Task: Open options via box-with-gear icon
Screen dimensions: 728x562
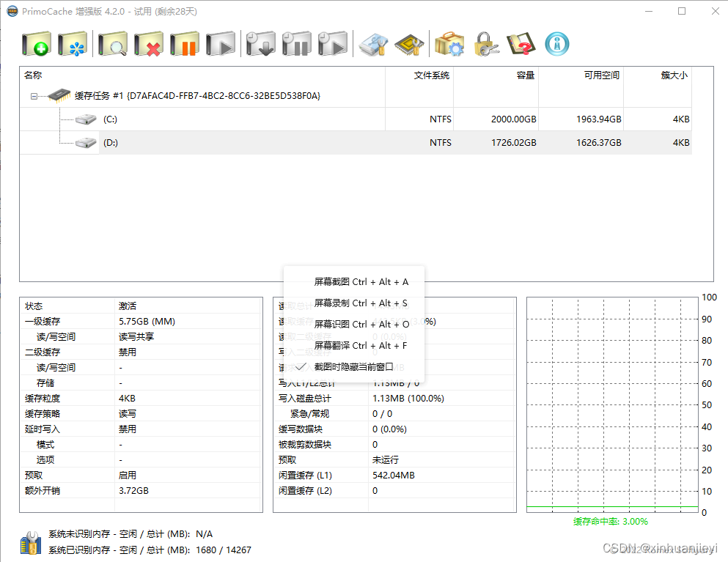Action: coord(449,44)
